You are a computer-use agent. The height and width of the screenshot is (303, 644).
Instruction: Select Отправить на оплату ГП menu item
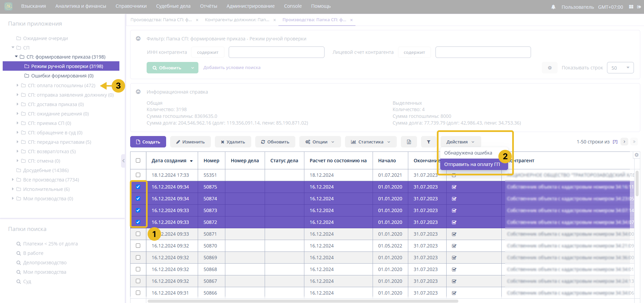pyautogui.click(x=471, y=164)
